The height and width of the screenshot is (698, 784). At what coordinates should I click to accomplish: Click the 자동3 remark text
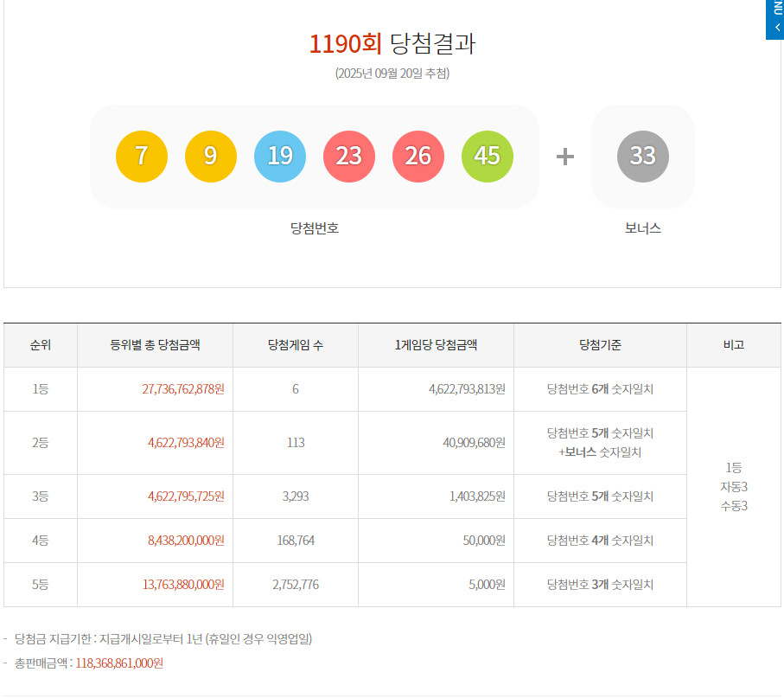click(734, 487)
